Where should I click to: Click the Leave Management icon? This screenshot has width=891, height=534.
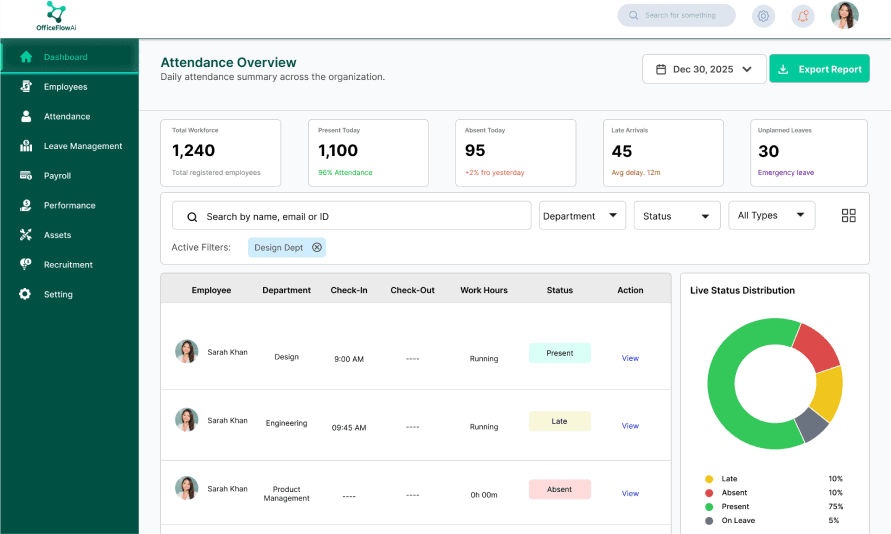pyautogui.click(x=26, y=146)
